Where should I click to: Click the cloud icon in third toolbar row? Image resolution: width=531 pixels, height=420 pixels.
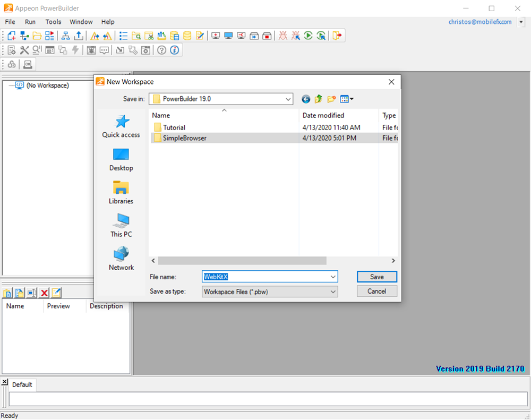pos(12,64)
